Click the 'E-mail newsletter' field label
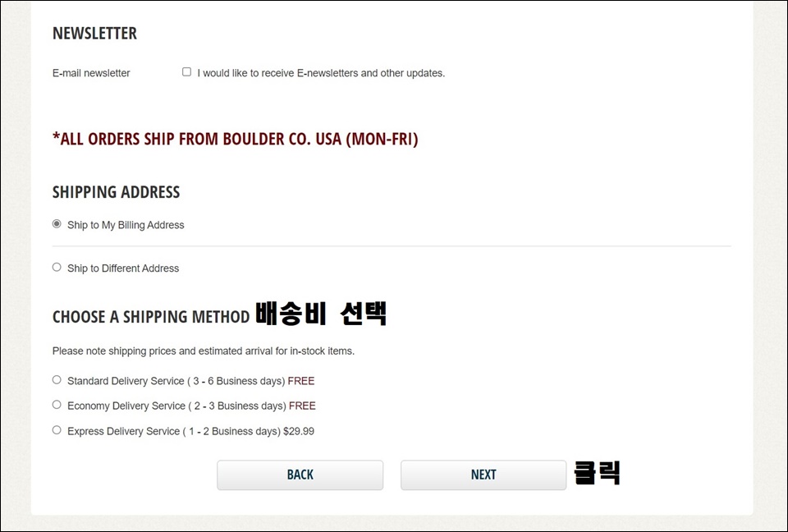 [x=91, y=73]
